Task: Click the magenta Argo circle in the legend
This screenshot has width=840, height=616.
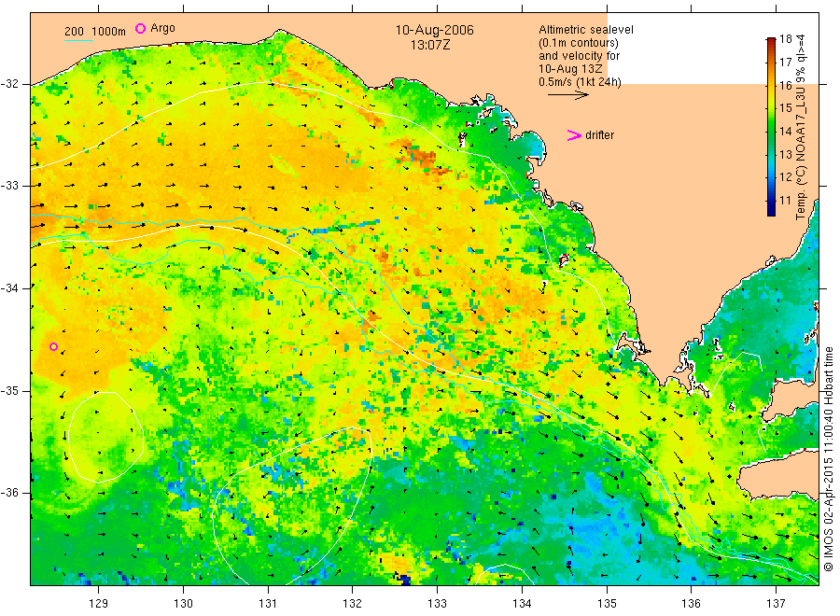Action: click(140, 29)
